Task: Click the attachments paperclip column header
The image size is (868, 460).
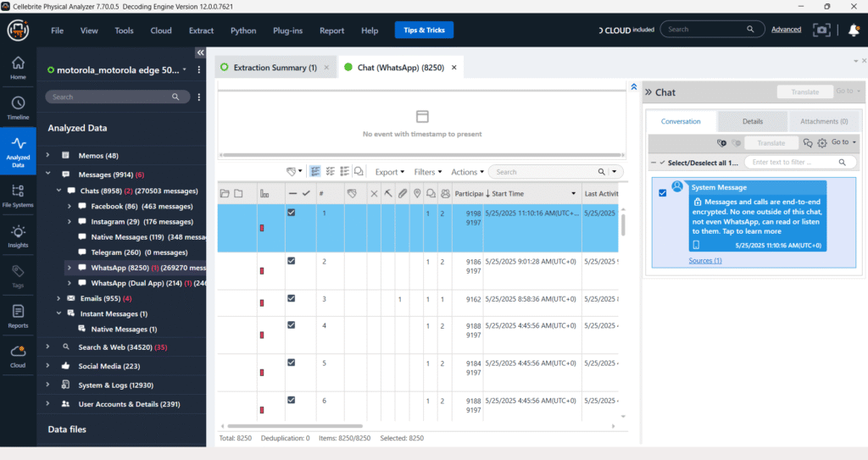Action: (x=403, y=194)
